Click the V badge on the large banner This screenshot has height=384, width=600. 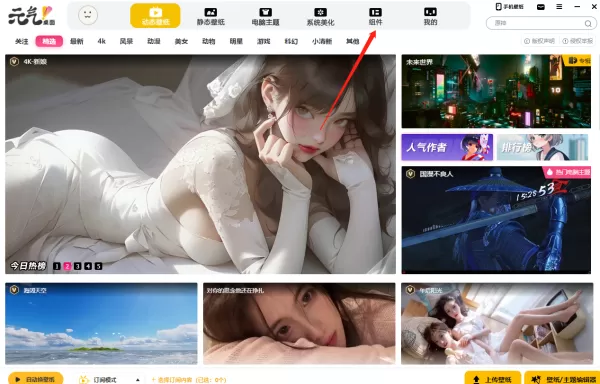pyautogui.click(x=15, y=61)
